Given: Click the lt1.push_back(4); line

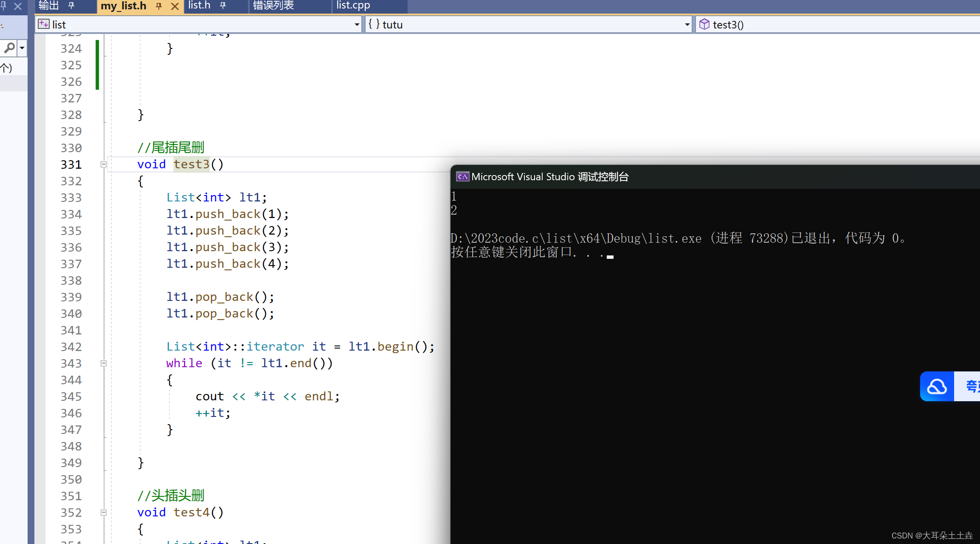Looking at the screenshot, I should [x=228, y=264].
